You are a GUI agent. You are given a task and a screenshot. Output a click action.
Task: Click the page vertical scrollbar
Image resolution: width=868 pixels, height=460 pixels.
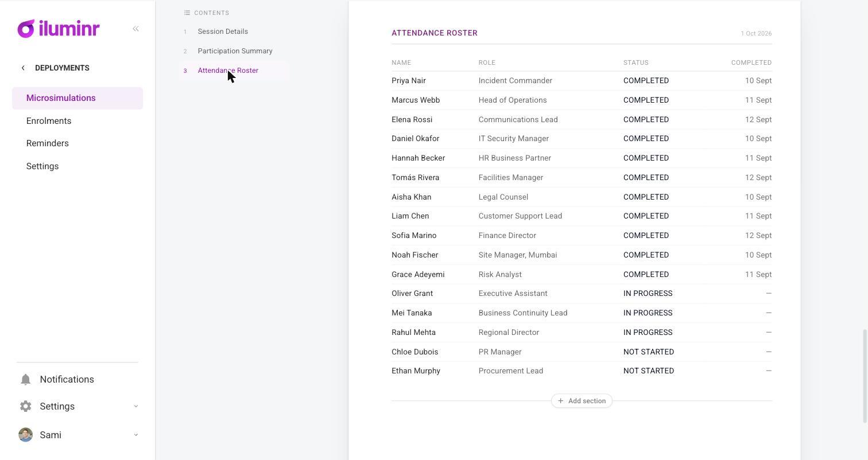click(x=865, y=376)
